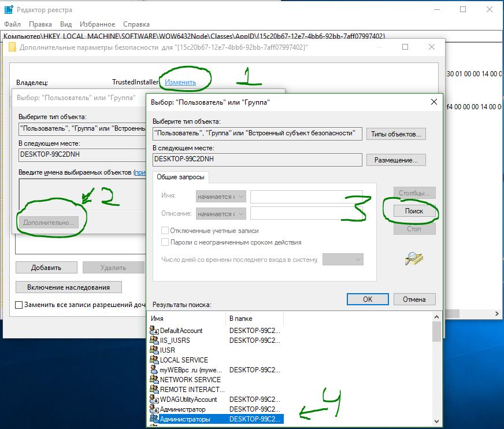Screen dimensions: 504x429
Task: Open the Избранное menu
Action: (x=97, y=24)
